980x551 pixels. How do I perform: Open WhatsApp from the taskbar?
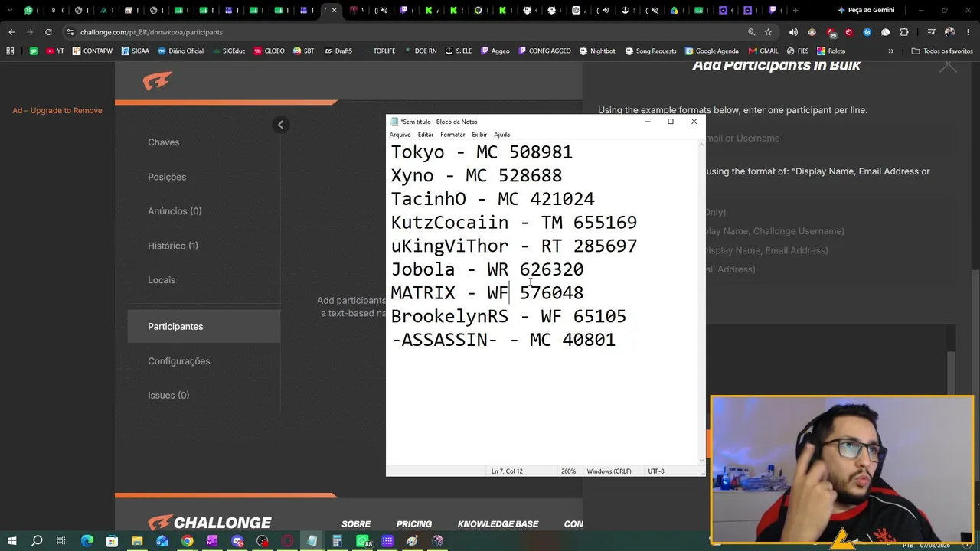coord(363,541)
